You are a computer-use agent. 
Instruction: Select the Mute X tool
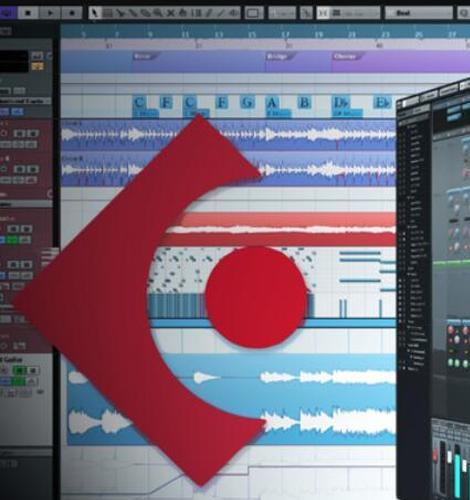[171, 13]
